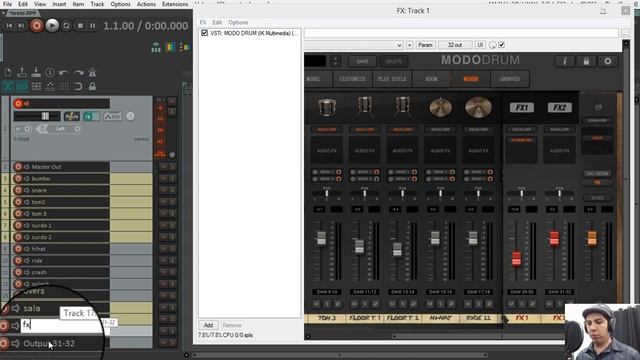This screenshot has width=640, height=360.
Task: Open the FX preset dropdown arrow
Action: 399,45
